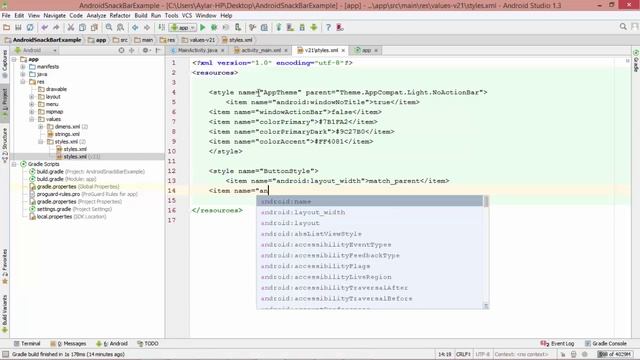
Task: Switch to the app editor tab
Action: [367, 50]
